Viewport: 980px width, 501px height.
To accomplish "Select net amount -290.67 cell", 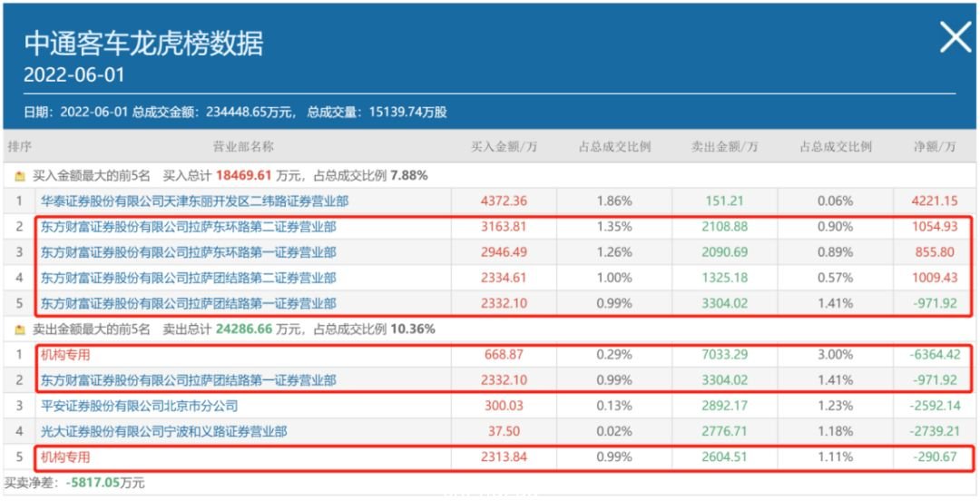I will pos(935,457).
